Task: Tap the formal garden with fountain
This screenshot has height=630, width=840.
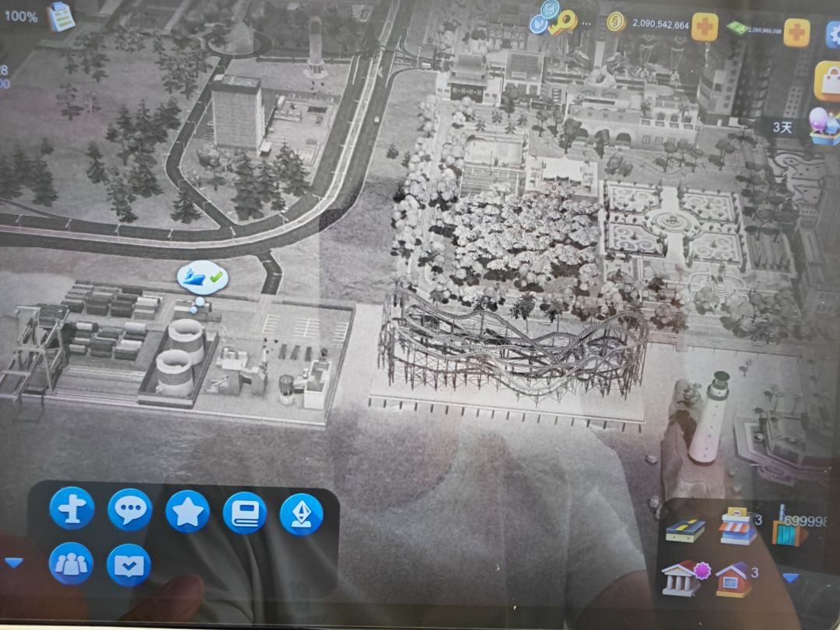Action: coord(674,222)
